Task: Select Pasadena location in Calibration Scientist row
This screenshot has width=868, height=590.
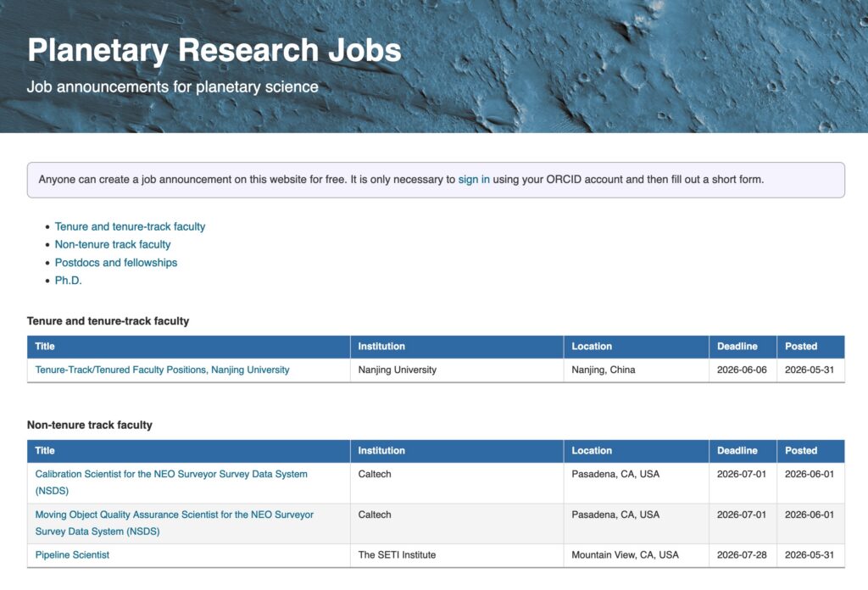Action: (x=637, y=482)
